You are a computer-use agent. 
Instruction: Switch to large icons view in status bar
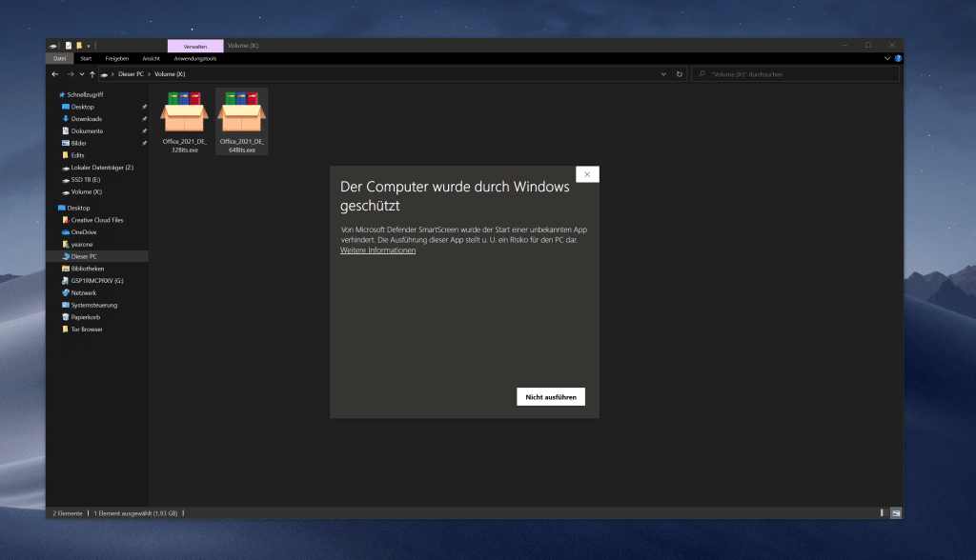click(896, 513)
